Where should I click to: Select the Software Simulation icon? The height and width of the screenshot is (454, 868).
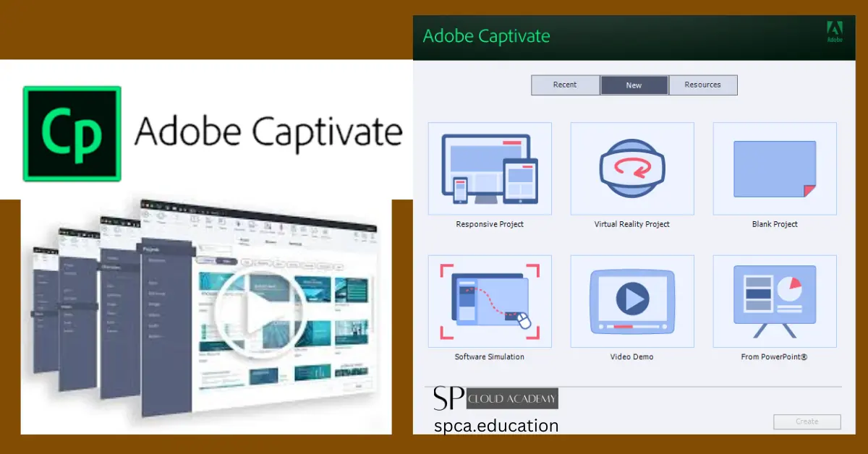tap(490, 301)
